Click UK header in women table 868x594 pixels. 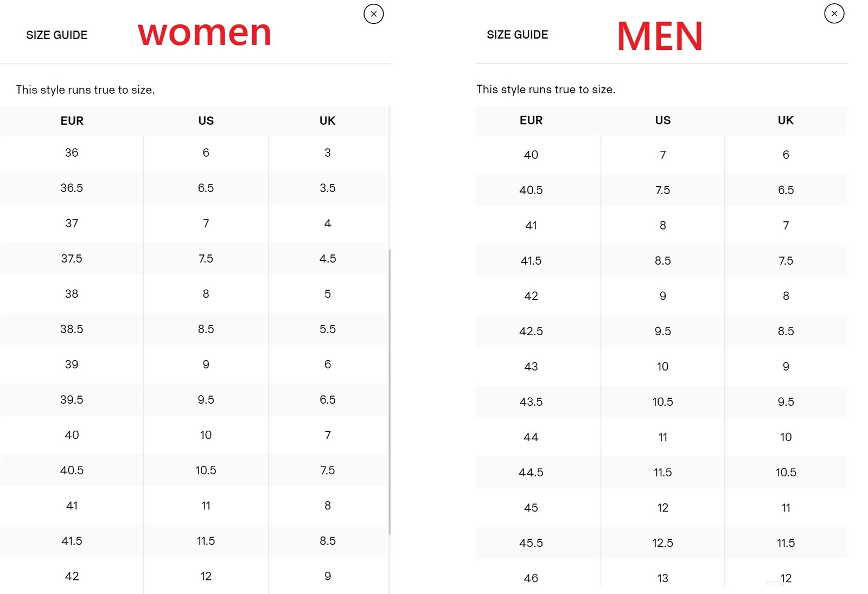point(327,121)
